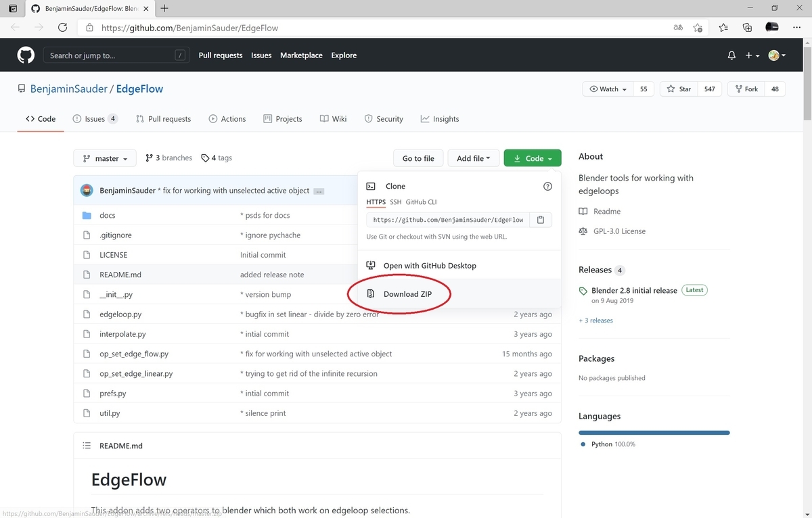Open the 4 tags link
The image size is (812, 518).
[x=217, y=158]
